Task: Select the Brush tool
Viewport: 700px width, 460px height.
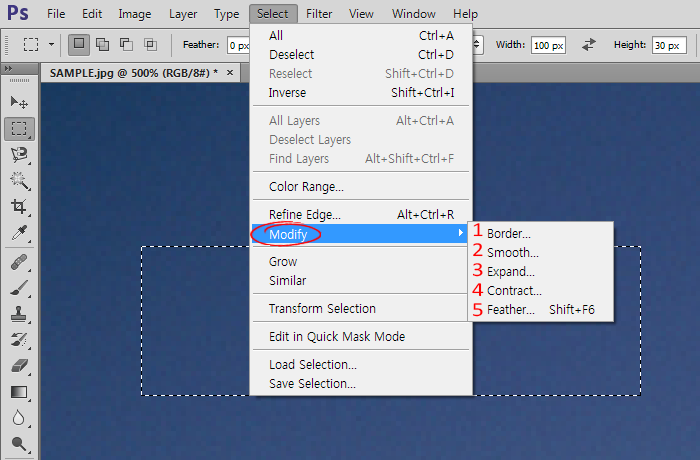Action: pyautogui.click(x=19, y=289)
